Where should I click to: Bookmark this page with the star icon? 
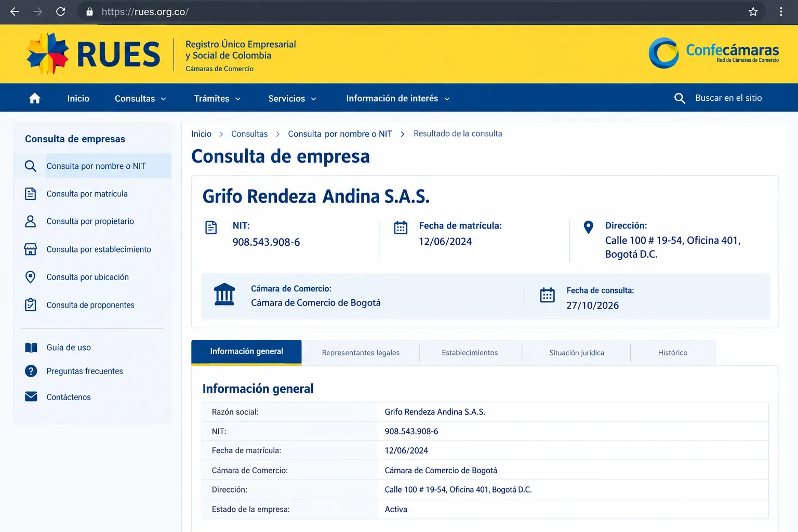click(x=753, y=11)
